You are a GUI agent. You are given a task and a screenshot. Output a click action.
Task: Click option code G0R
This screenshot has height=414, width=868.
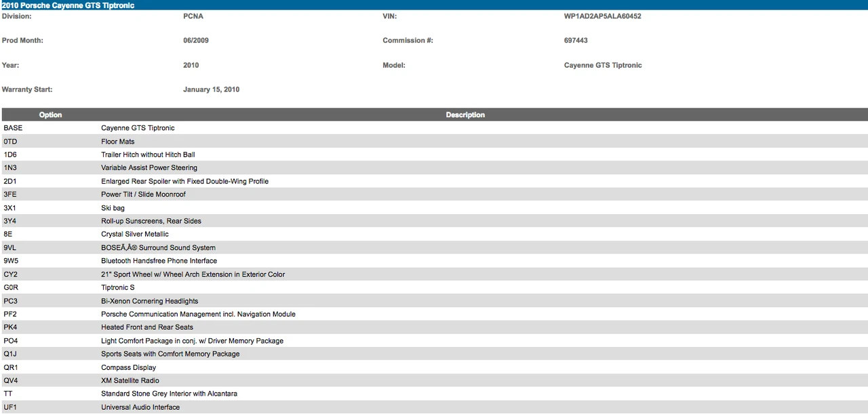coord(11,288)
